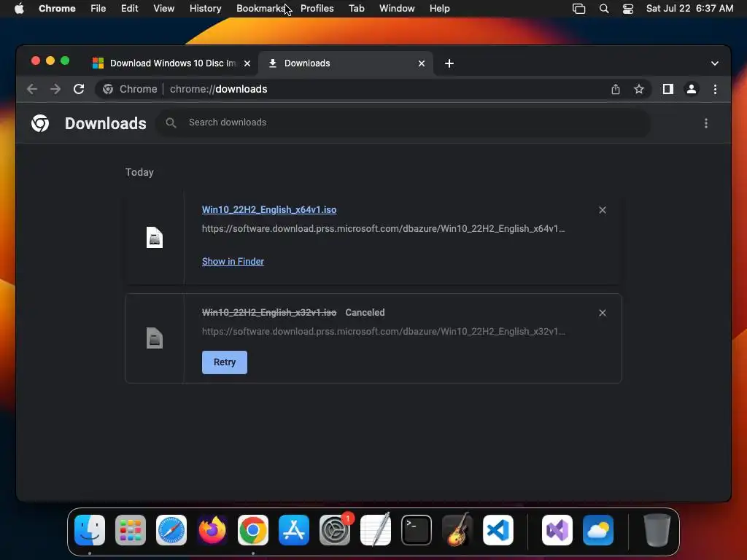
Task: Open the Downloads page more actions menu
Action: (x=706, y=123)
